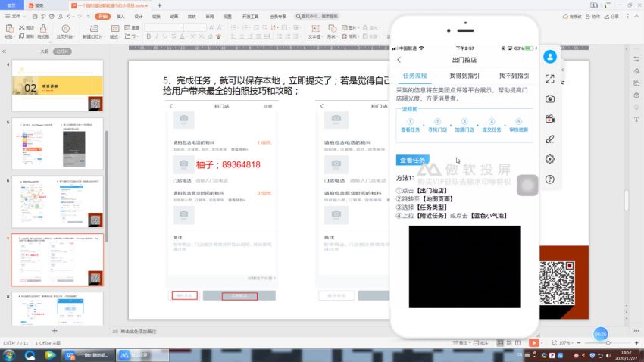Click the Save icon in quick access toolbar
This screenshot has height=362, width=644.
click(x=35, y=17)
